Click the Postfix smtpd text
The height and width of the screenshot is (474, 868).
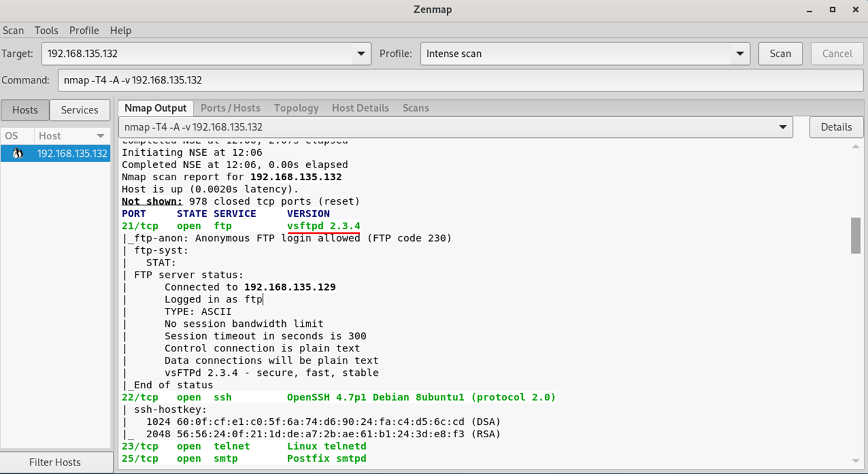pos(326,459)
